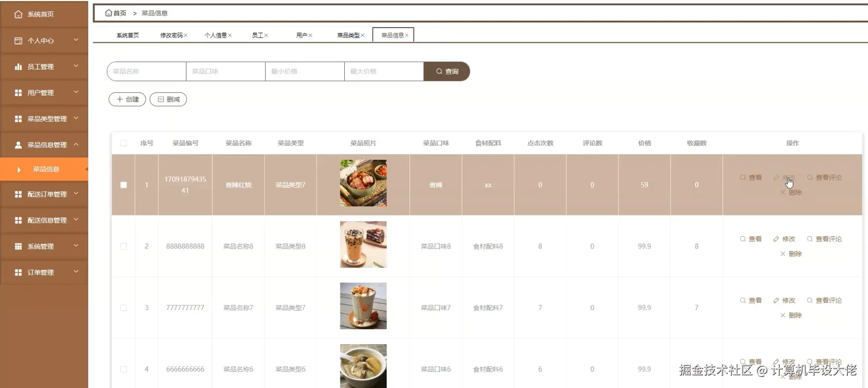868x388 pixels.
Task: Expand the 菜品类型管理 menu chevron
Action: pos(76,118)
